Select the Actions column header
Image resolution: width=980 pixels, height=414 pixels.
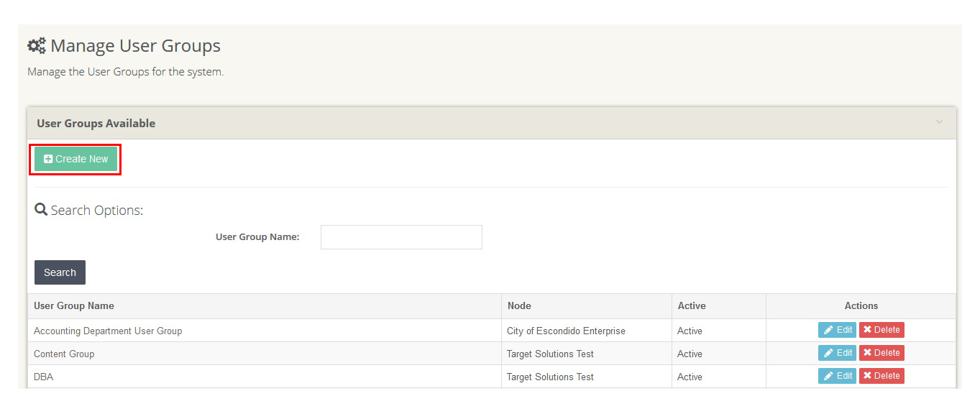pyautogui.click(x=861, y=305)
